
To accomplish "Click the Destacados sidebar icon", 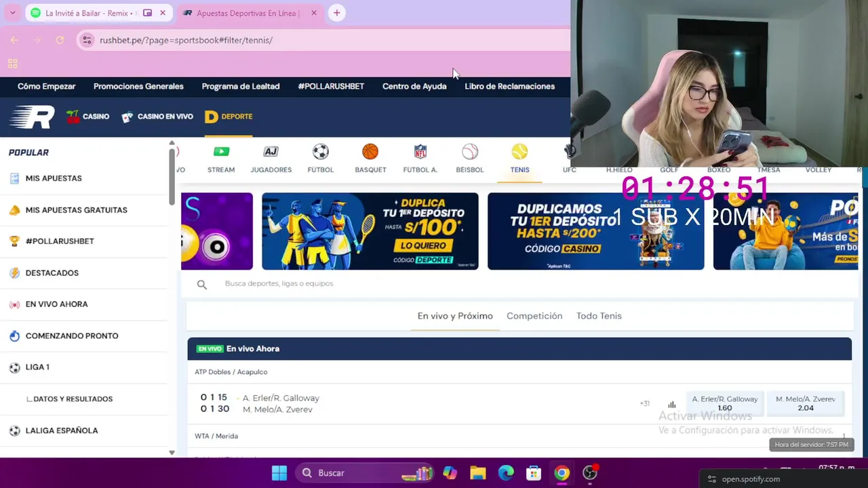I will point(14,273).
